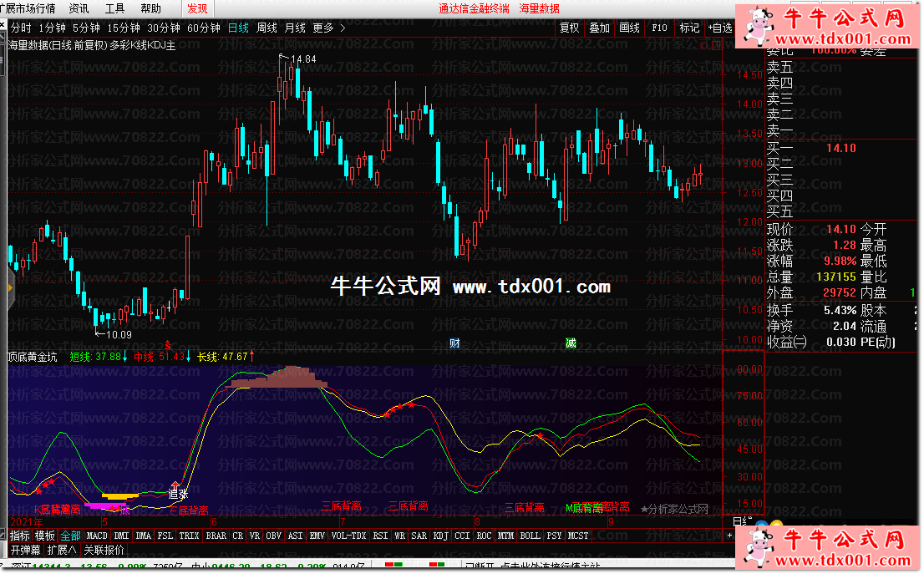The height and width of the screenshot is (574, 924).
Task: Select the 1分钟 period
Action: (x=52, y=28)
